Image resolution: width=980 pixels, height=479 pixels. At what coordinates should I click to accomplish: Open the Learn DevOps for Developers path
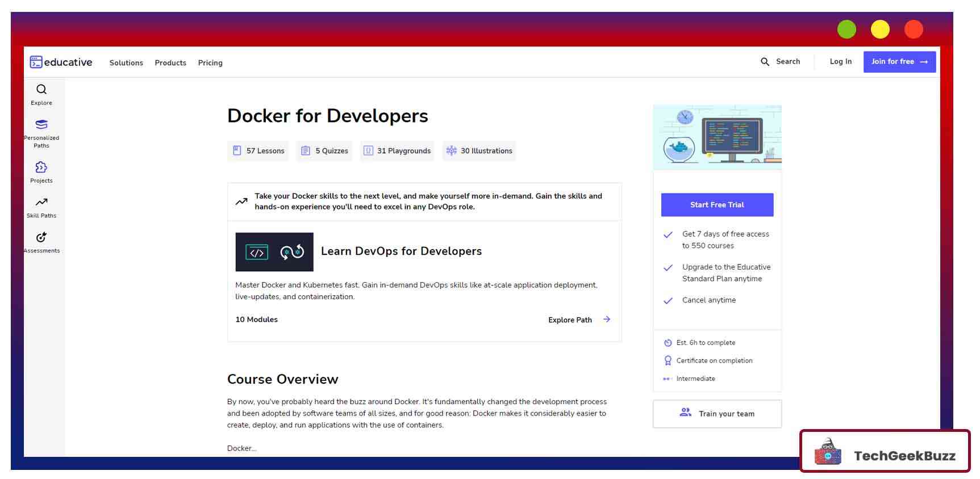(x=401, y=251)
